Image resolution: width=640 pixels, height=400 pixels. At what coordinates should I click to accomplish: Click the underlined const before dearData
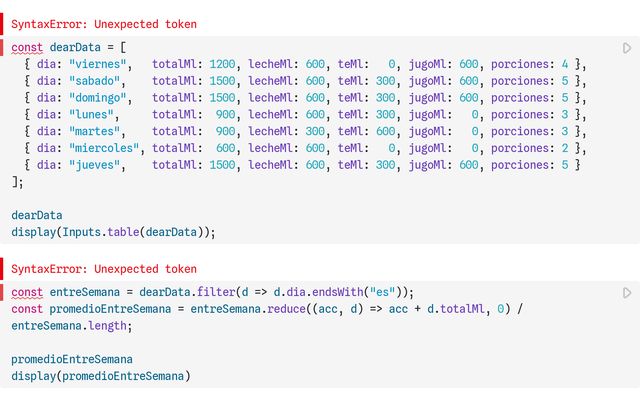click(x=27, y=47)
